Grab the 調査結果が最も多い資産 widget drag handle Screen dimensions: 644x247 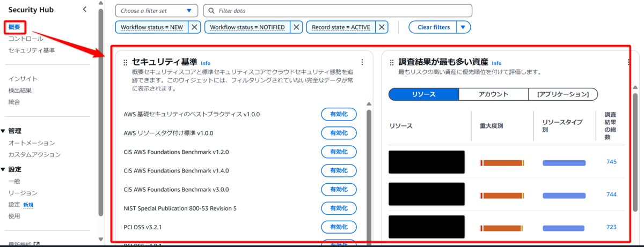point(392,63)
